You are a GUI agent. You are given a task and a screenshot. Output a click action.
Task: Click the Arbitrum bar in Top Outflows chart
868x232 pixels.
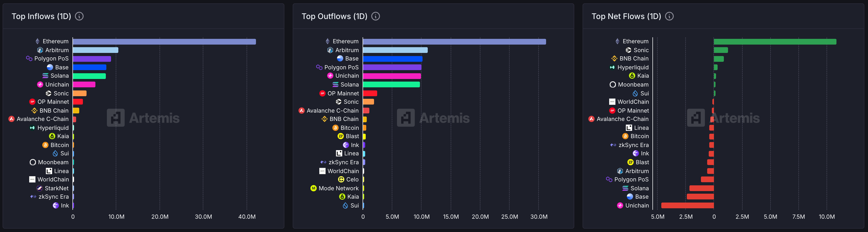pyautogui.click(x=396, y=50)
